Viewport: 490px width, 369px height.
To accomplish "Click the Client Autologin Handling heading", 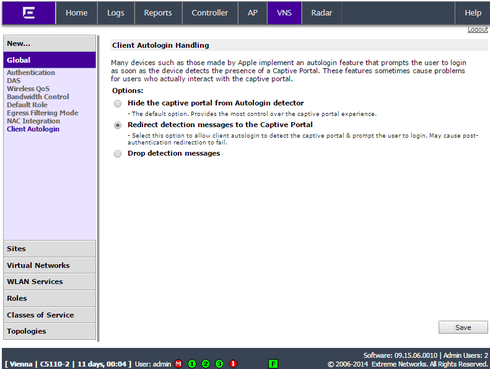I will tap(161, 45).
